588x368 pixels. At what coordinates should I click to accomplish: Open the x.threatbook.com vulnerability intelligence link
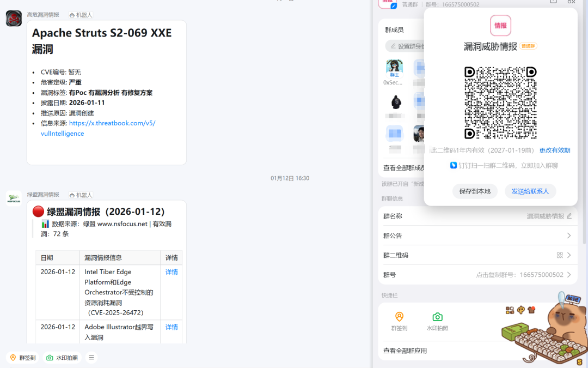(112, 123)
